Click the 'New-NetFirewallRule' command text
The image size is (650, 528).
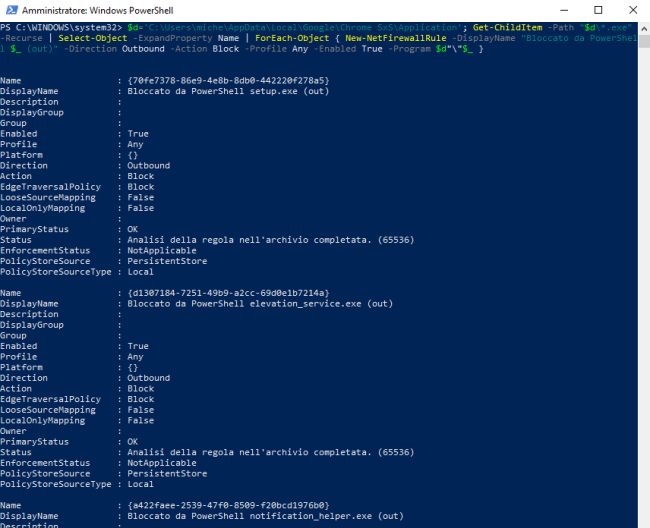(x=395, y=38)
